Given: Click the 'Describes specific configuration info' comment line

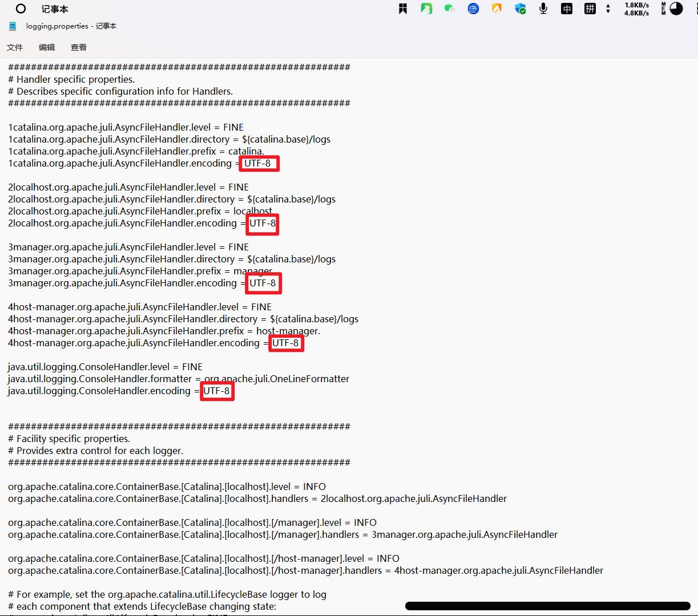Looking at the screenshot, I should (120, 91).
